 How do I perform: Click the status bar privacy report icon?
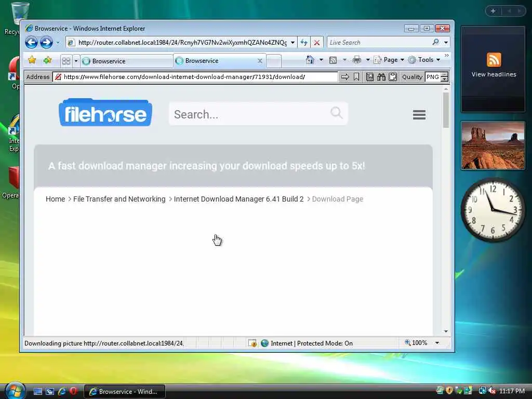[x=252, y=343]
